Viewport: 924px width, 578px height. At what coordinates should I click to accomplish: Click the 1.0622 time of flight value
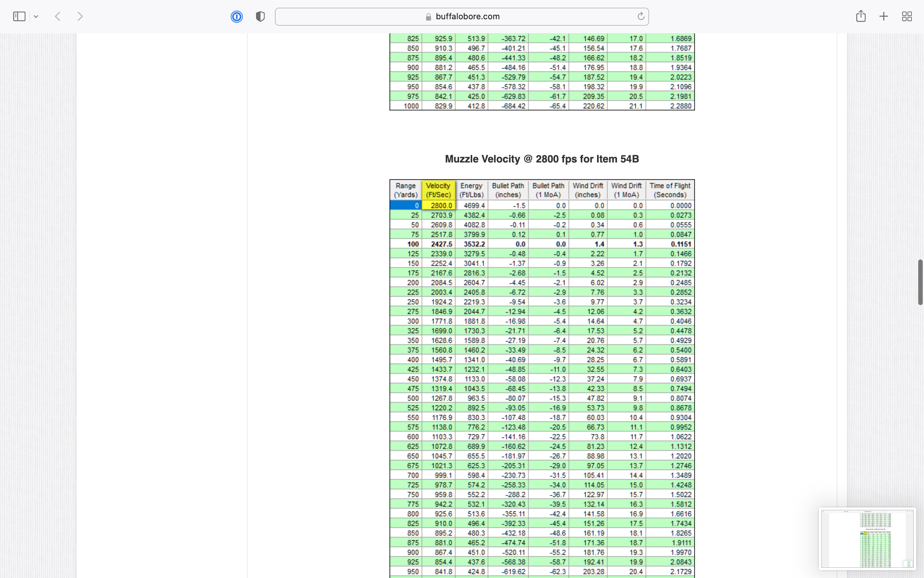point(670,437)
